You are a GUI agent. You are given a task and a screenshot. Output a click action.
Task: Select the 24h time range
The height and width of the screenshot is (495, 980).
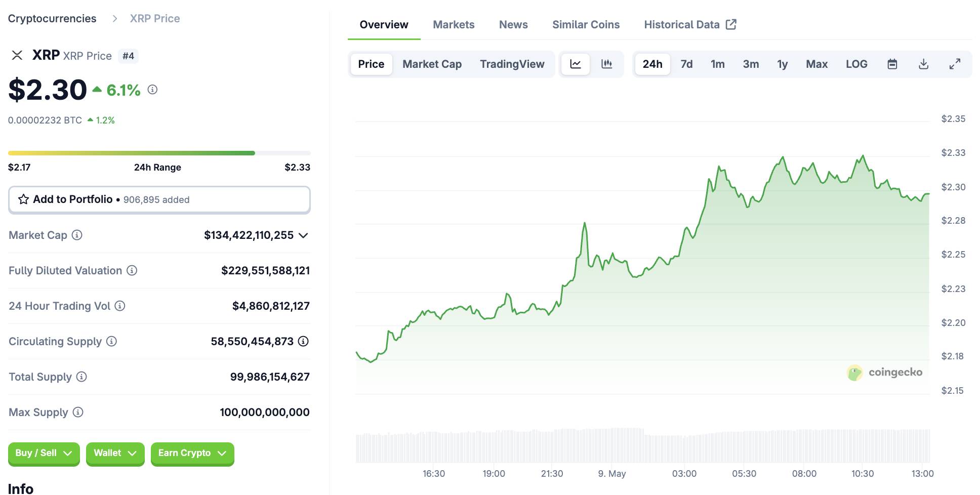652,64
